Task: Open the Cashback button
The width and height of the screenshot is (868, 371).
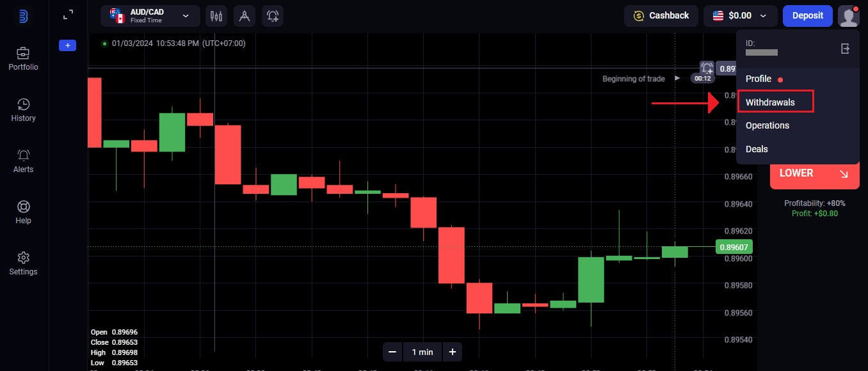Action: [x=661, y=16]
